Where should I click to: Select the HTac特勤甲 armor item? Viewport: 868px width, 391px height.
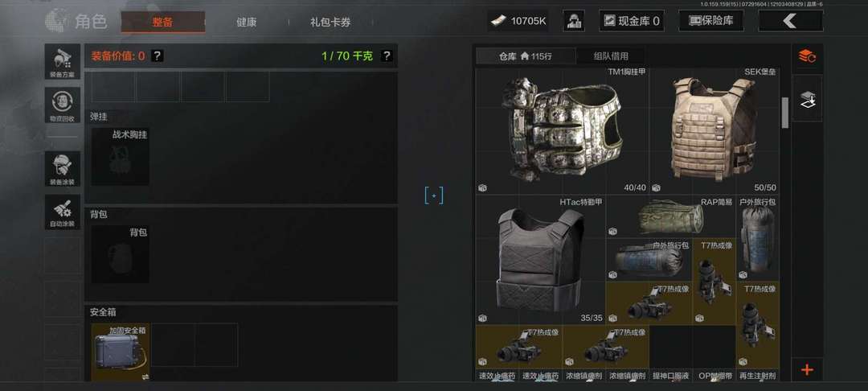(x=540, y=260)
